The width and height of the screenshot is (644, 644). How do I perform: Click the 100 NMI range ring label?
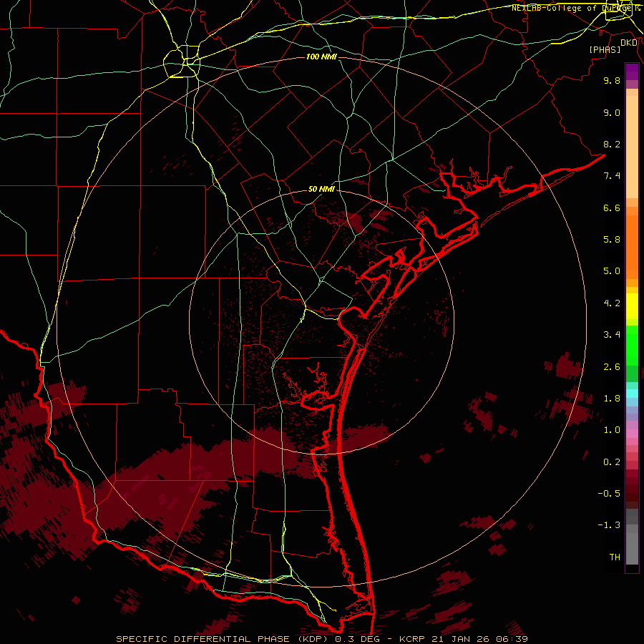pos(321,57)
